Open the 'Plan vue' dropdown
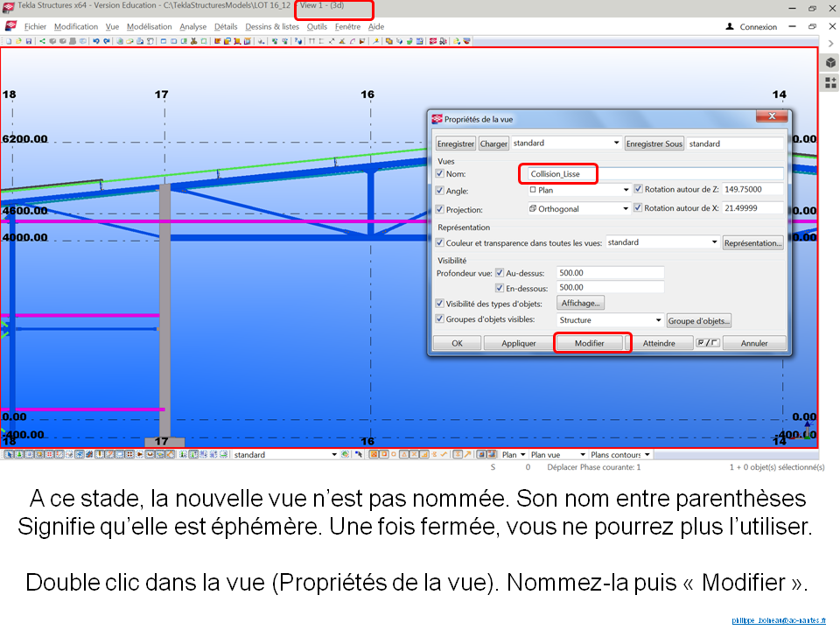The width and height of the screenshot is (840, 630). (583, 454)
